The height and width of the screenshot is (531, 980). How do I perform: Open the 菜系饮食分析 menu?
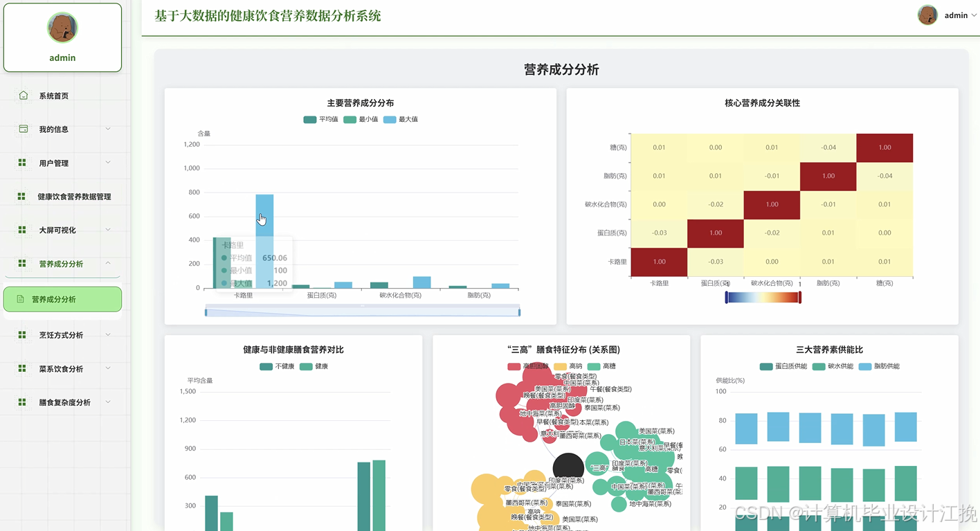62,369
